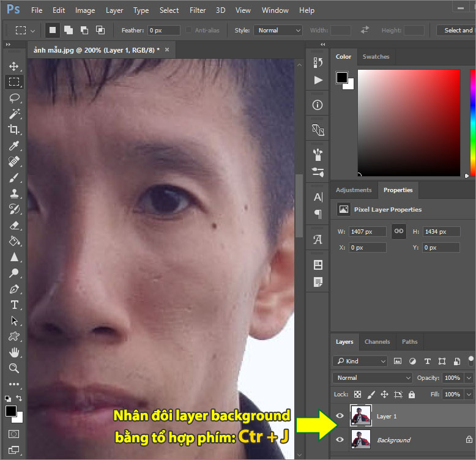Select the Sharpen/Blur triangle tool
Screen dimensions: 476x460
click(13, 258)
